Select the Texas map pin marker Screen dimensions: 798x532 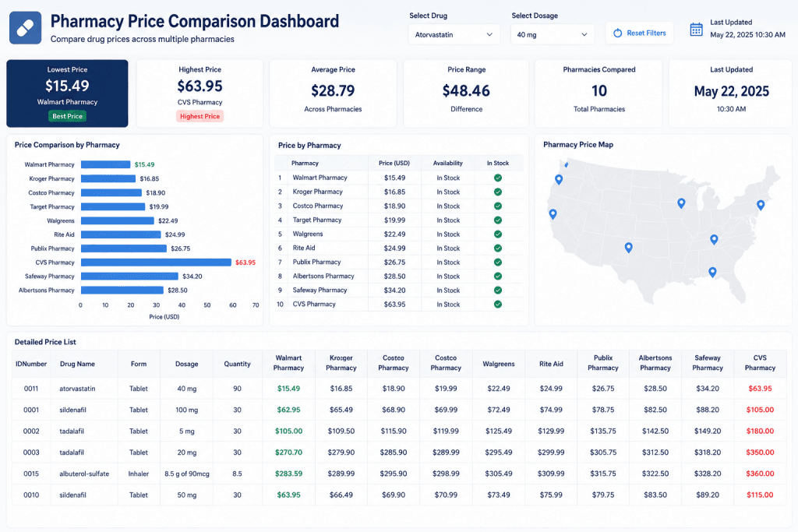coord(629,248)
